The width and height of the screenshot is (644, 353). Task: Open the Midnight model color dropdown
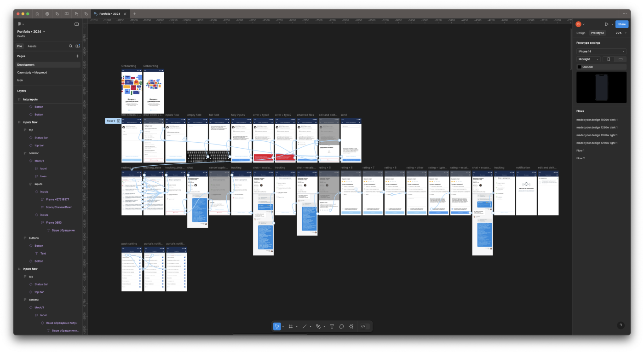pyautogui.click(x=588, y=59)
